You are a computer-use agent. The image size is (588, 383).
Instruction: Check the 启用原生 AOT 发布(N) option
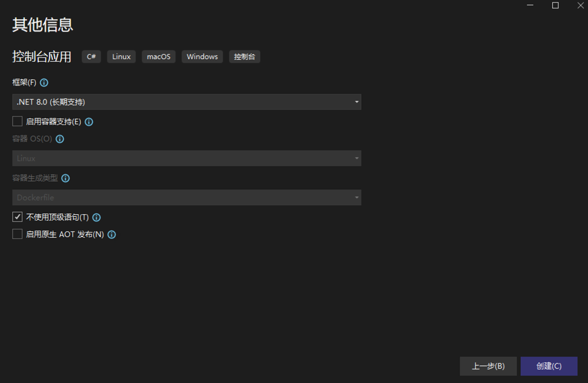pyautogui.click(x=17, y=234)
